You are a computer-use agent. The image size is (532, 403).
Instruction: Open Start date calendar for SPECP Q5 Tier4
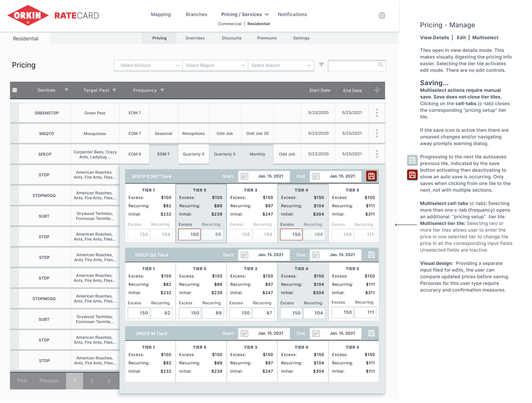click(244, 255)
